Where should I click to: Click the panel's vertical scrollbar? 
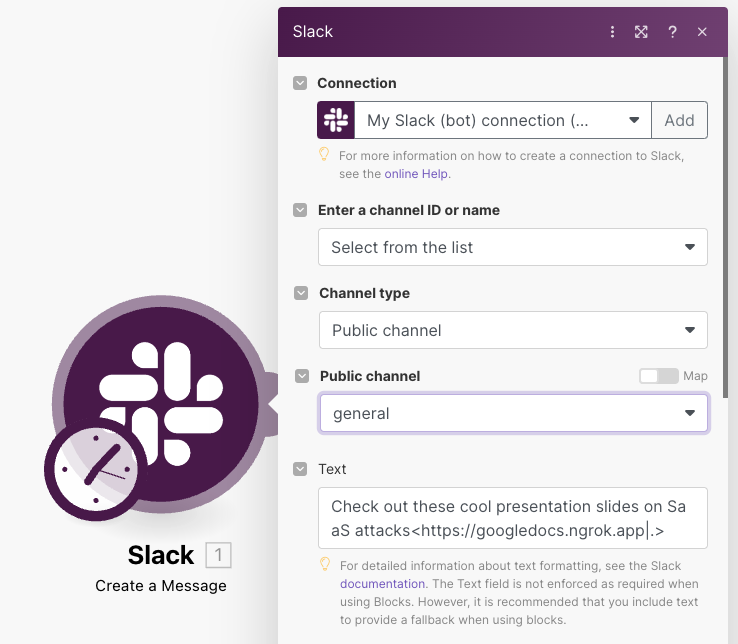coord(725,228)
